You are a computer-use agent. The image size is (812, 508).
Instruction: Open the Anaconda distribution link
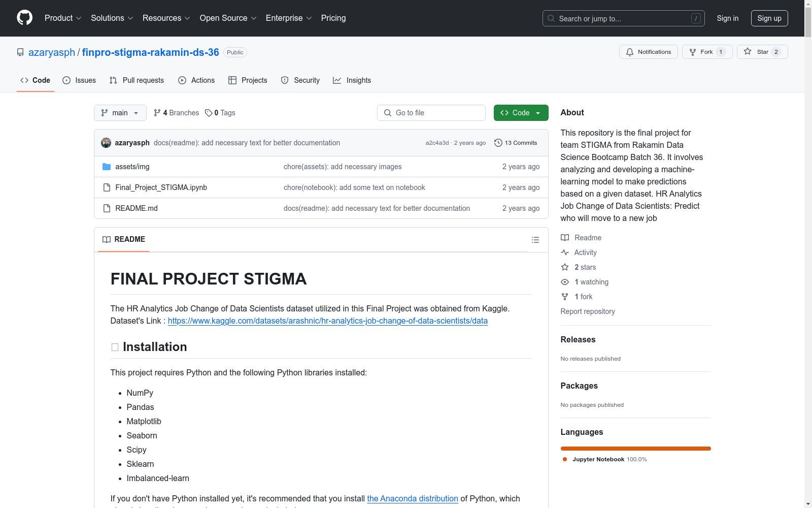click(x=413, y=499)
